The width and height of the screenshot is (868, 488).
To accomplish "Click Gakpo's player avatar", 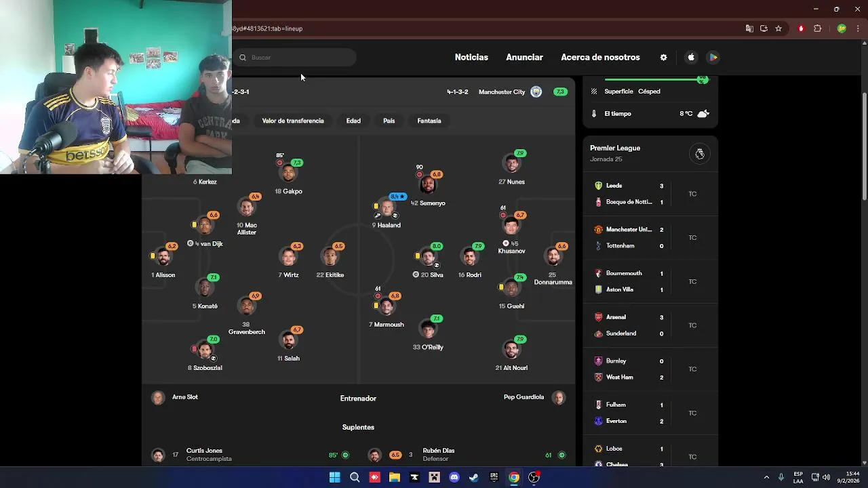I will click(289, 175).
